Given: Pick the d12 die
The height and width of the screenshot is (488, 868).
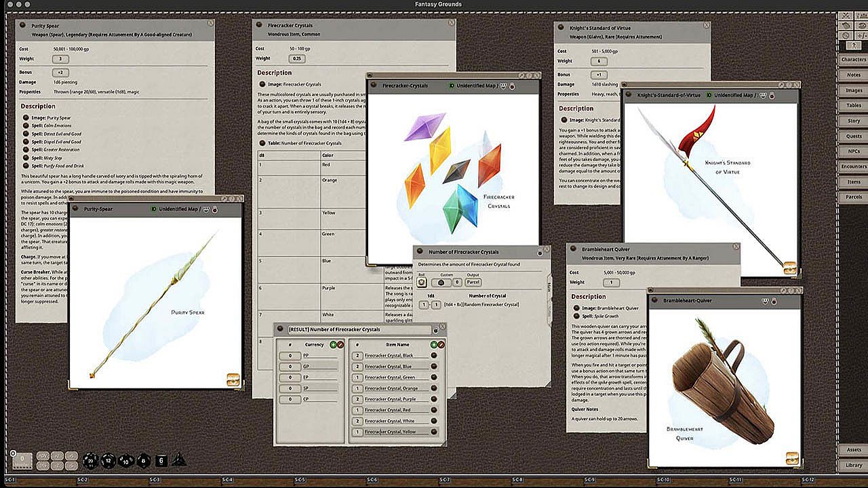Looking at the screenshot, I should (107, 461).
